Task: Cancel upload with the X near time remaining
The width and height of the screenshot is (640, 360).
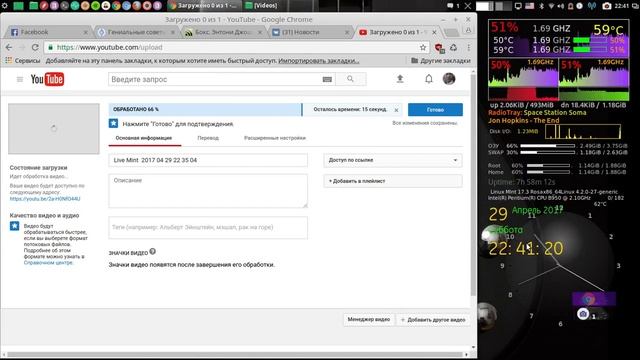Action: click(396, 110)
